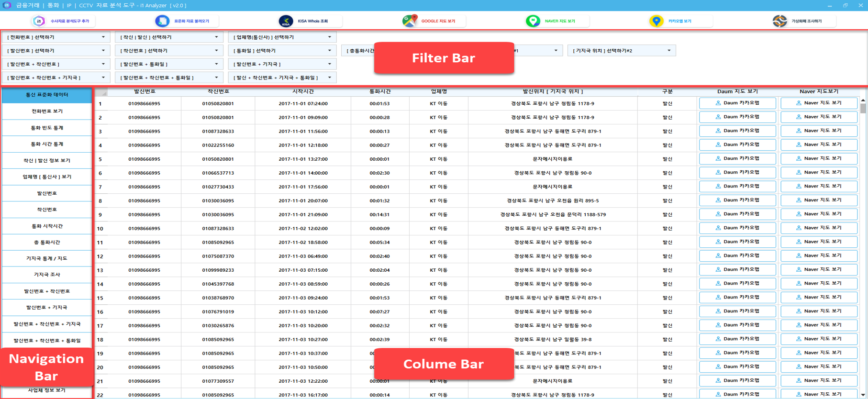868x399 pixels.
Task: Select 통화 빈도 통계 in navigation bar
Action: pos(47,128)
